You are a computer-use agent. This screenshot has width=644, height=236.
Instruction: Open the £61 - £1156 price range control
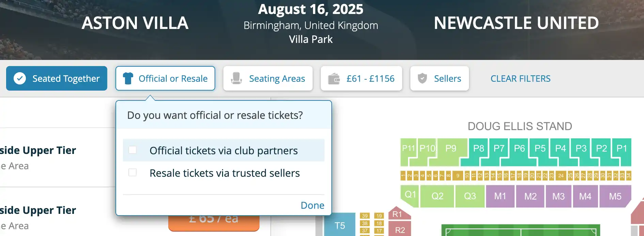361,78
